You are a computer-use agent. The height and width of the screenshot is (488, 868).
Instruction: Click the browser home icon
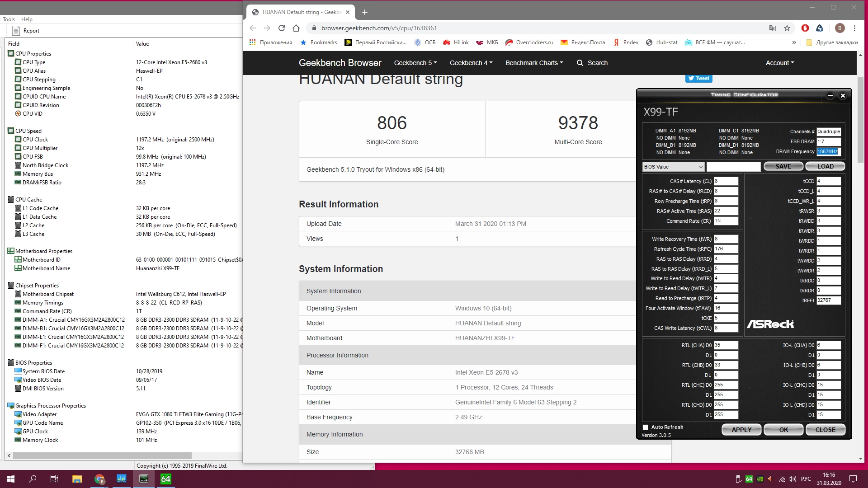click(x=296, y=28)
